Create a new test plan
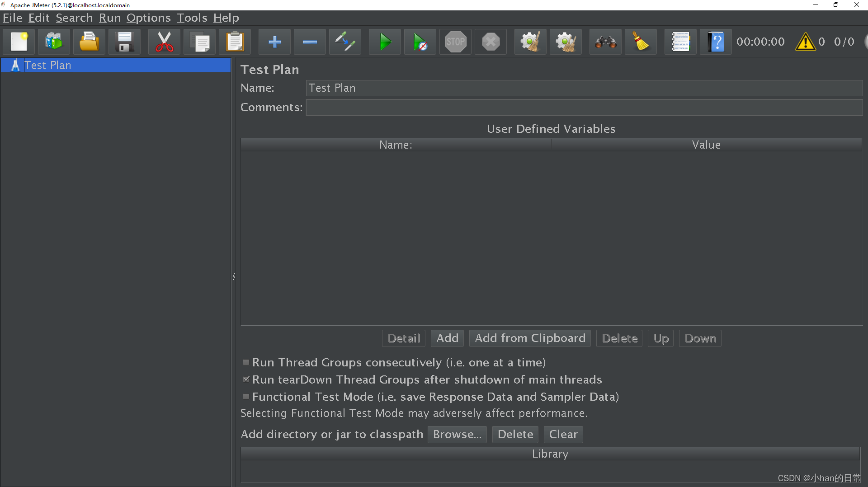The image size is (868, 487). click(x=19, y=42)
